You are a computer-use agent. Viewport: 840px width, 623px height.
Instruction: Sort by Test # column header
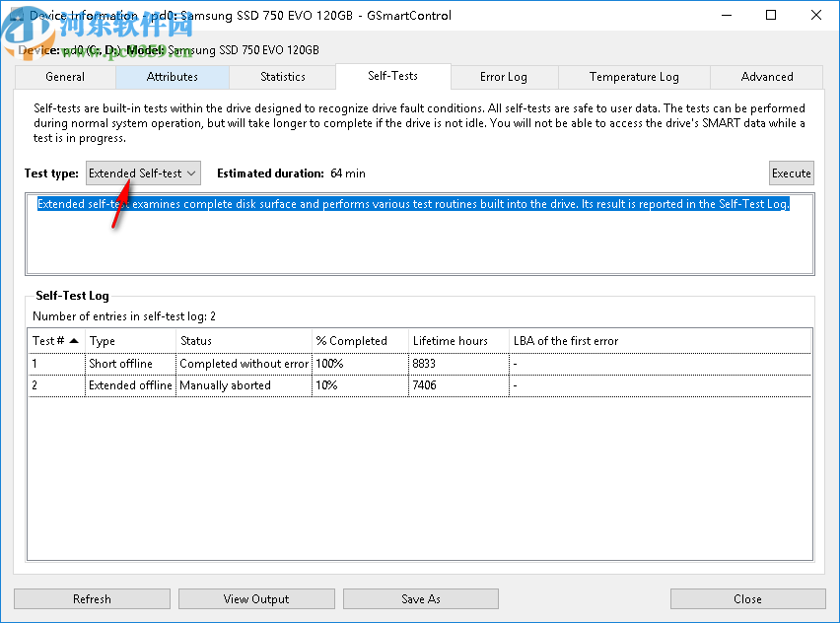click(x=56, y=341)
